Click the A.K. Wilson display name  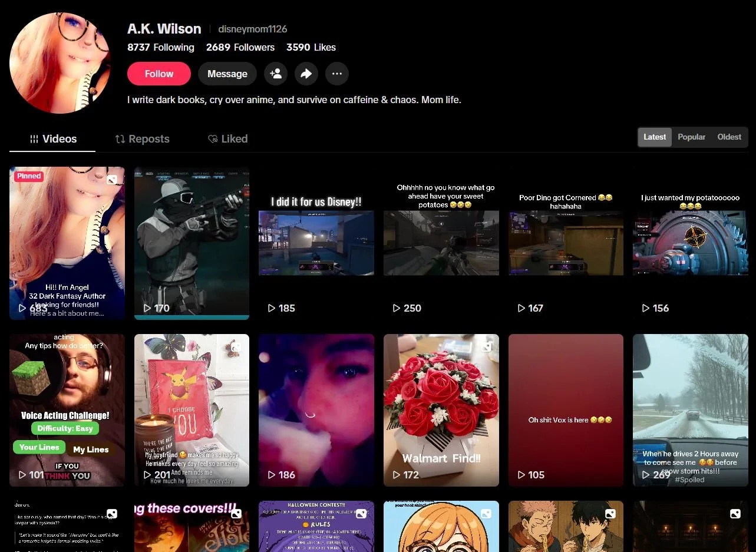coord(164,28)
